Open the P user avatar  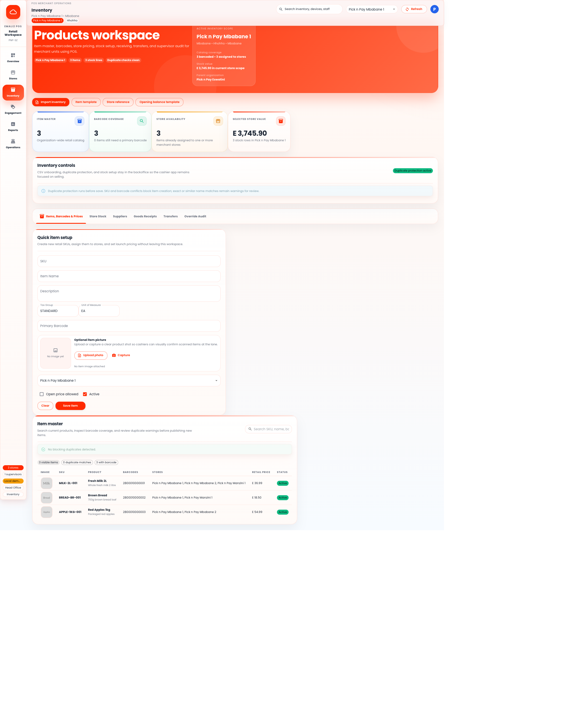pyautogui.click(x=435, y=9)
